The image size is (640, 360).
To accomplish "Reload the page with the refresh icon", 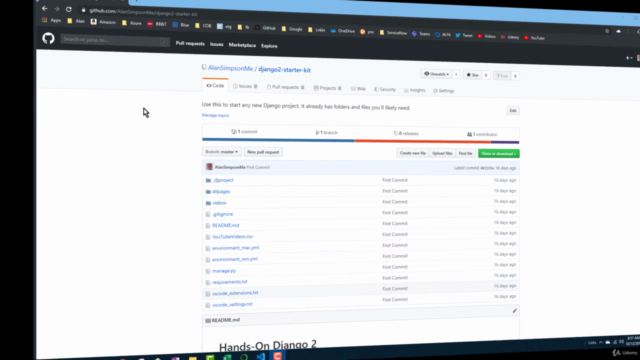I will (x=69, y=9).
